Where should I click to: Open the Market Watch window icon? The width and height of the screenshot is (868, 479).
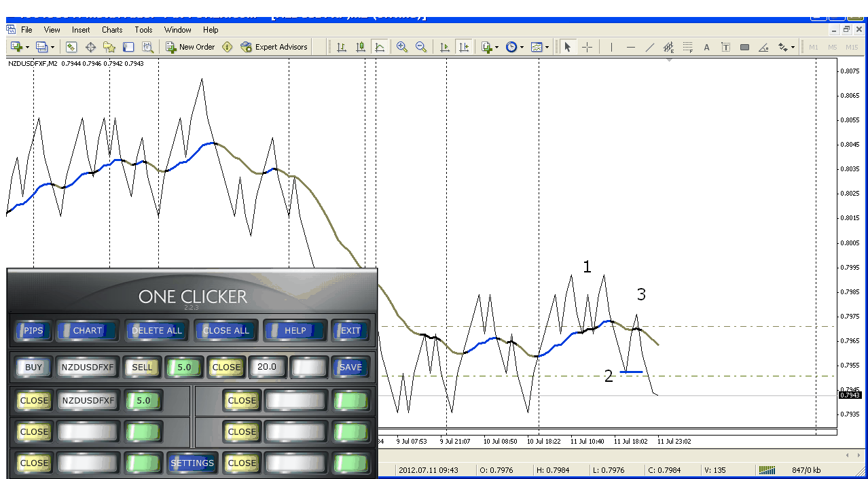pos(71,47)
